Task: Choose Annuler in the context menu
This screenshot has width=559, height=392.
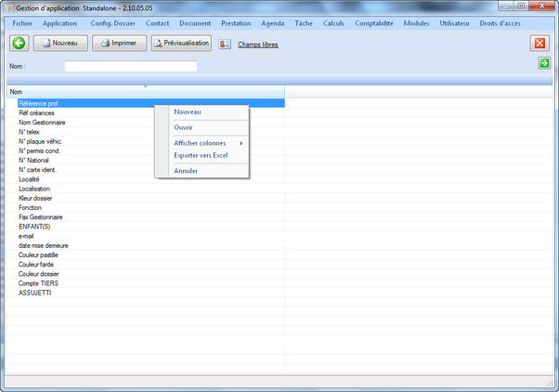Action: tap(186, 171)
